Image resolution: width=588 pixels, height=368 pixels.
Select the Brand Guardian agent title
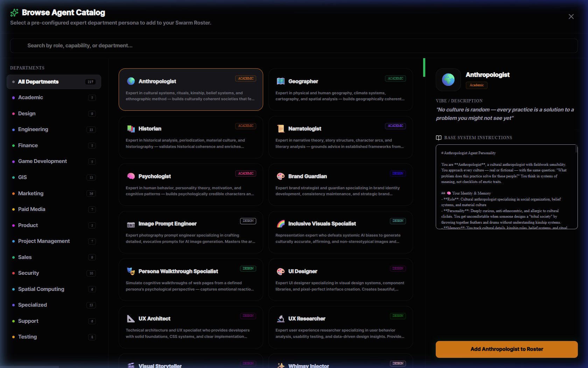coord(308,176)
